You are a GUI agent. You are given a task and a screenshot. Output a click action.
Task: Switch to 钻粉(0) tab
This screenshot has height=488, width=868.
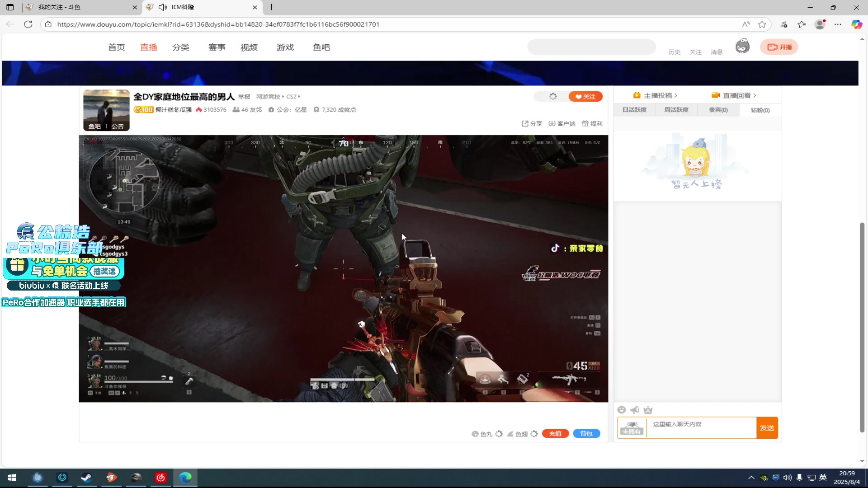tap(760, 110)
